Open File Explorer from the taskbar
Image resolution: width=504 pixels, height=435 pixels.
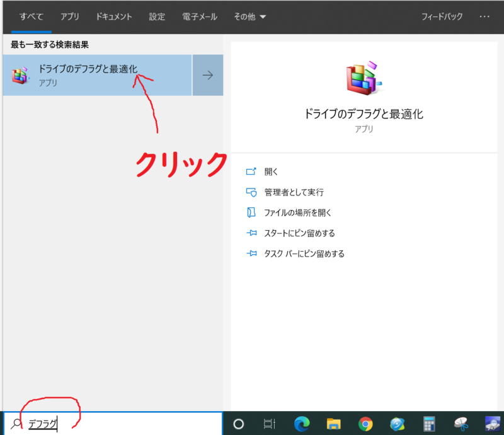pyautogui.click(x=334, y=424)
